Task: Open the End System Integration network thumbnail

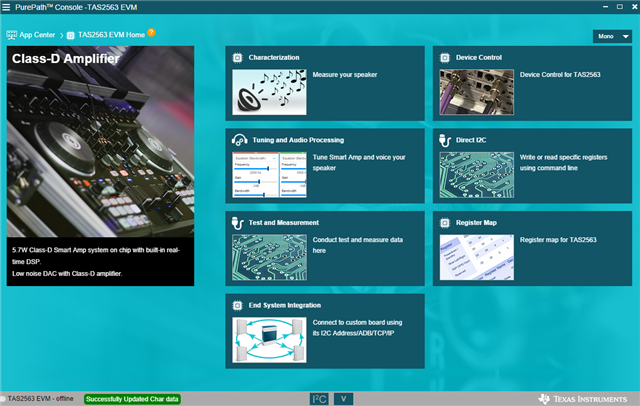Action: 269,340
